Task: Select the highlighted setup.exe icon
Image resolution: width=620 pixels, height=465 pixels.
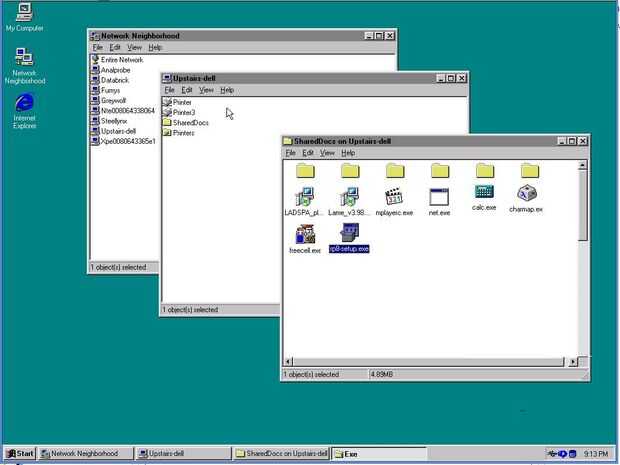Action: (349, 238)
